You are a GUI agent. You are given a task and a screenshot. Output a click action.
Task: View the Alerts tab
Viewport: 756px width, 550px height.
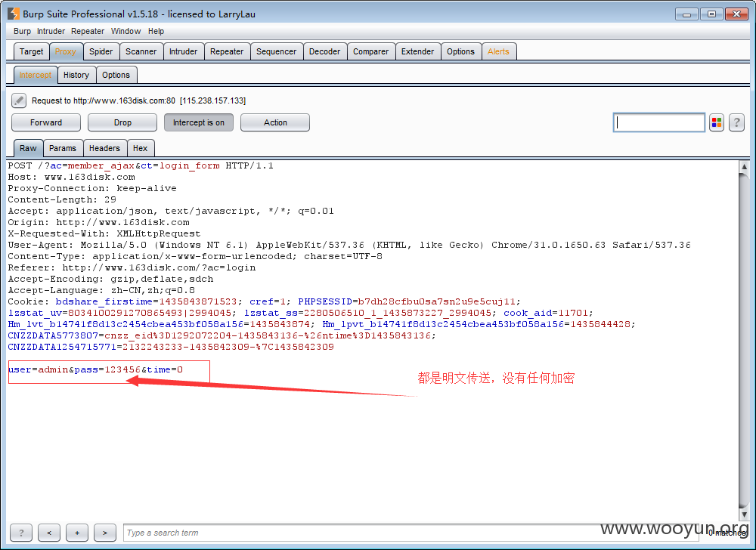point(498,51)
